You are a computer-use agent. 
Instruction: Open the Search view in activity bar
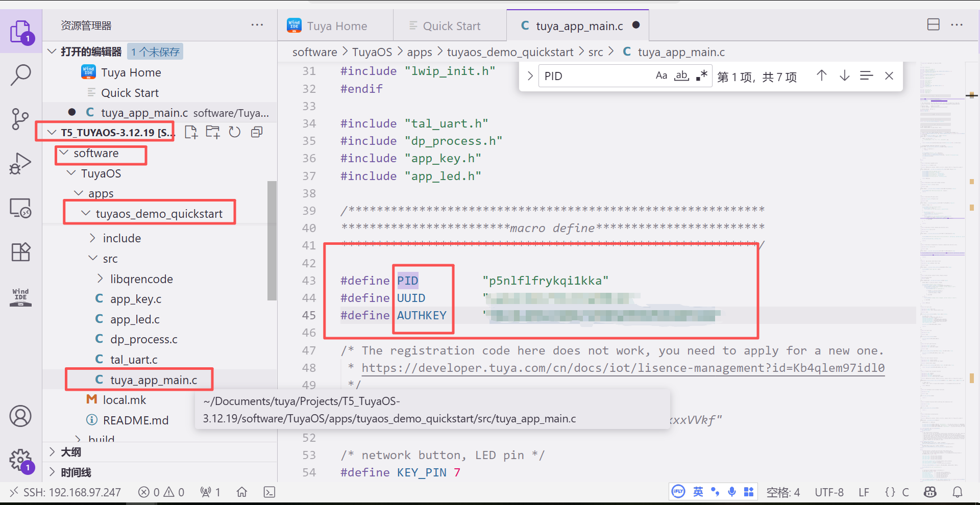(x=21, y=75)
